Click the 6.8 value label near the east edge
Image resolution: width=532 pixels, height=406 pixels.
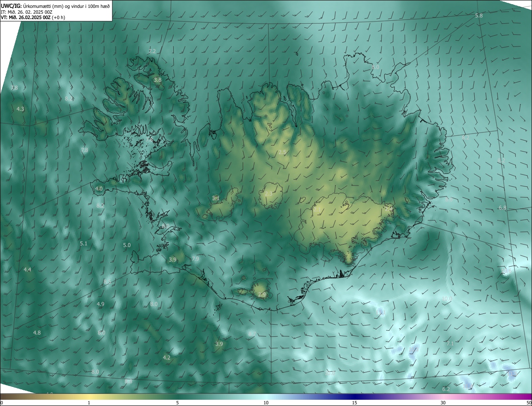[502, 208]
